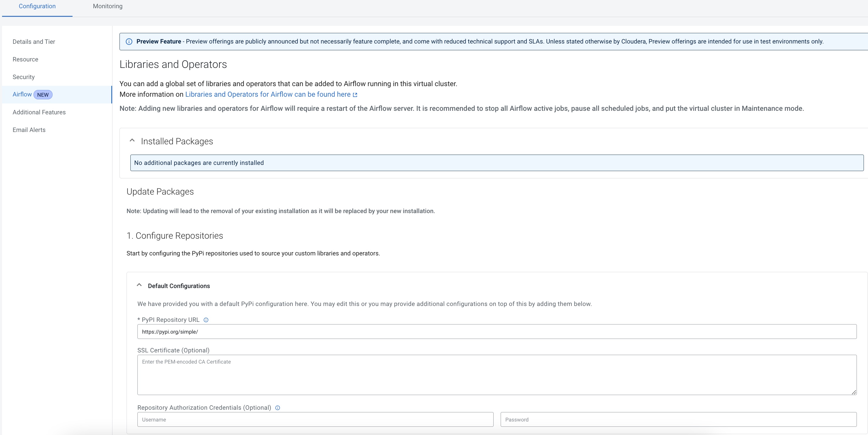Open Additional Features section

point(39,112)
